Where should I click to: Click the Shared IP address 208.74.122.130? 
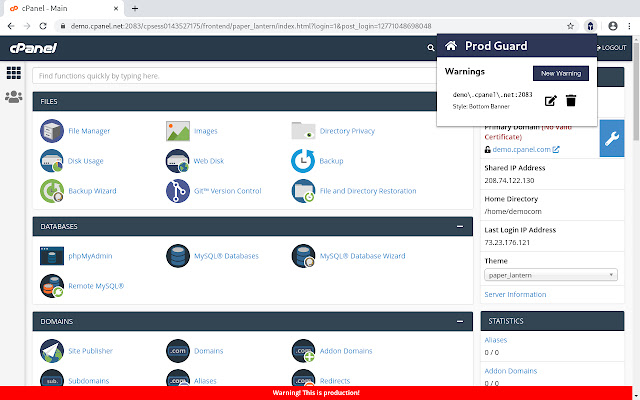point(509,180)
